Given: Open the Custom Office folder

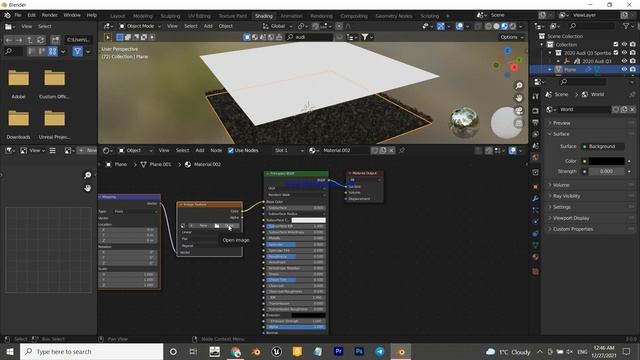Looking at the screenshot, I should pos(54,84).
